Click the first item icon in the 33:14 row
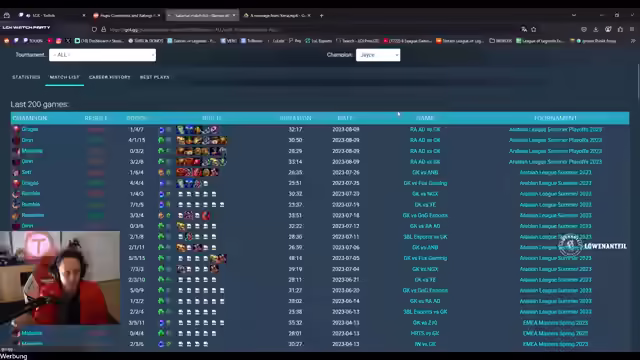Screen dimensions: 640x360 [180, 162]
